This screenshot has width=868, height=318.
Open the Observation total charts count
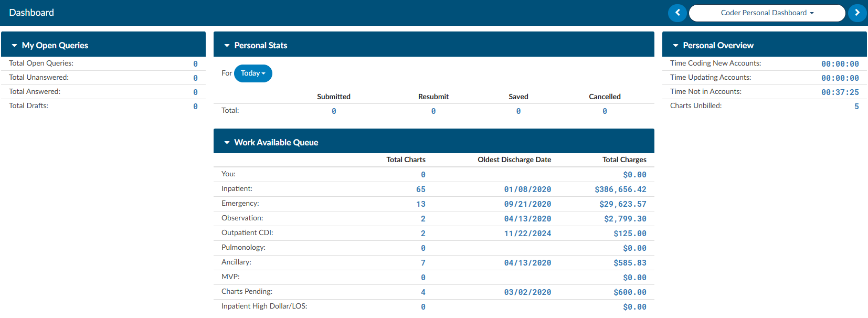coord(423,218)
